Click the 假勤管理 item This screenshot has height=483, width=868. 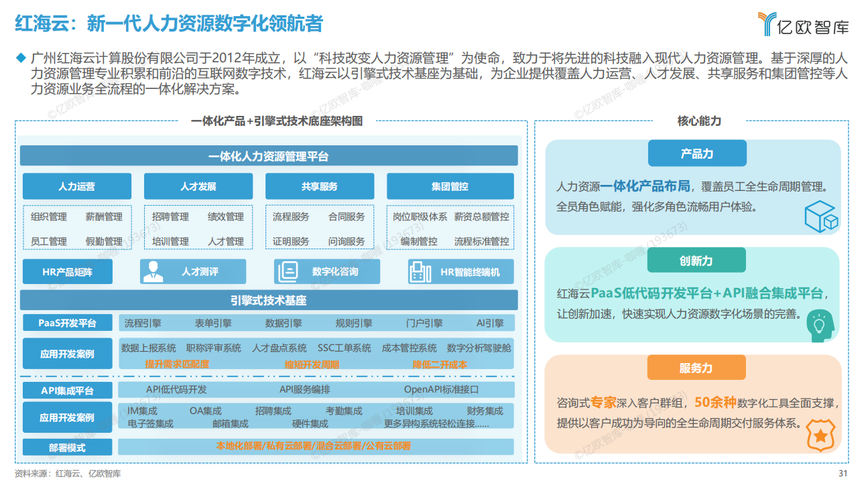(x=104, y=241)
